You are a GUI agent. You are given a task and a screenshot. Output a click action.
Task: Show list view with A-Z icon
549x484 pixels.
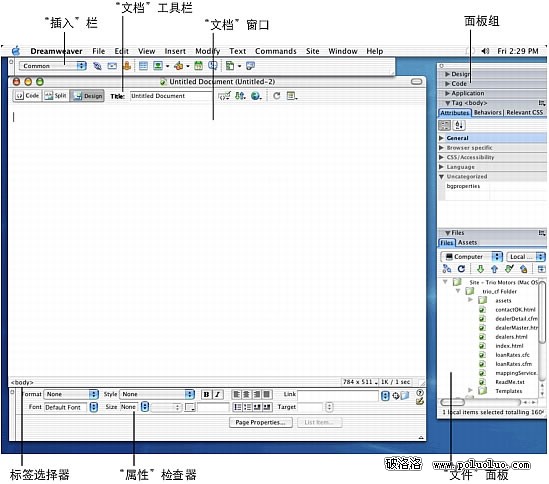(459, 125)
